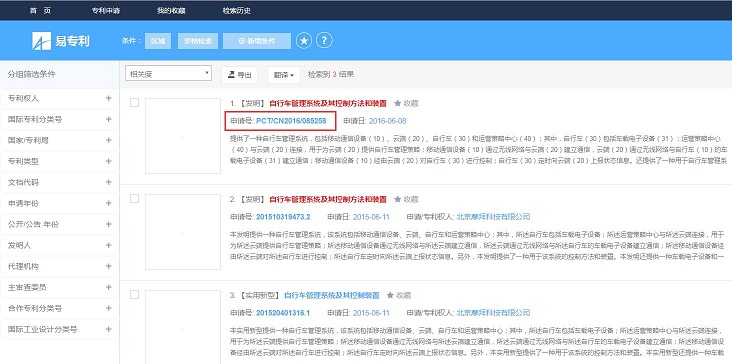Image resolution: width=732 pixels, height=364 pixels.
Task: Open 检索历史 in top navigation
Action: 236,11
